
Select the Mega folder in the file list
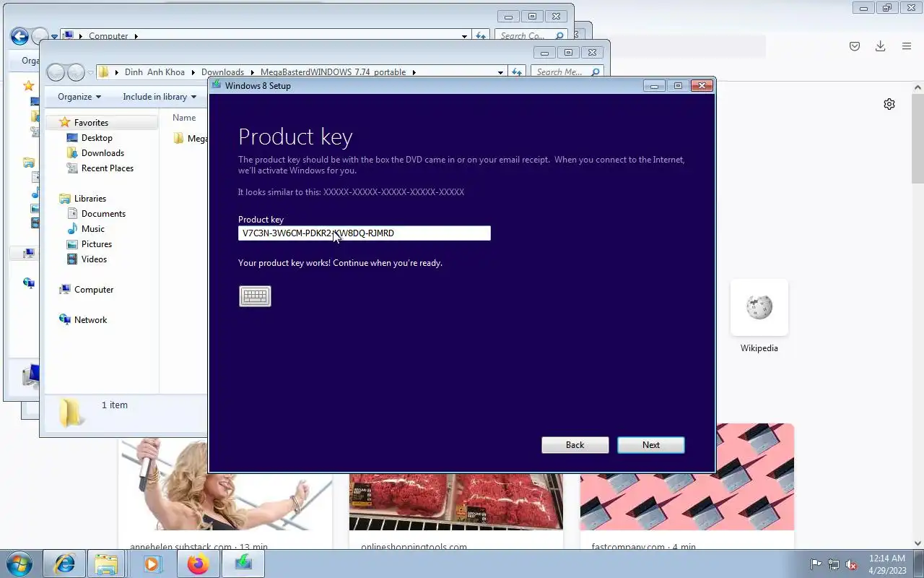pyautogui.click(x=191, y=138)
